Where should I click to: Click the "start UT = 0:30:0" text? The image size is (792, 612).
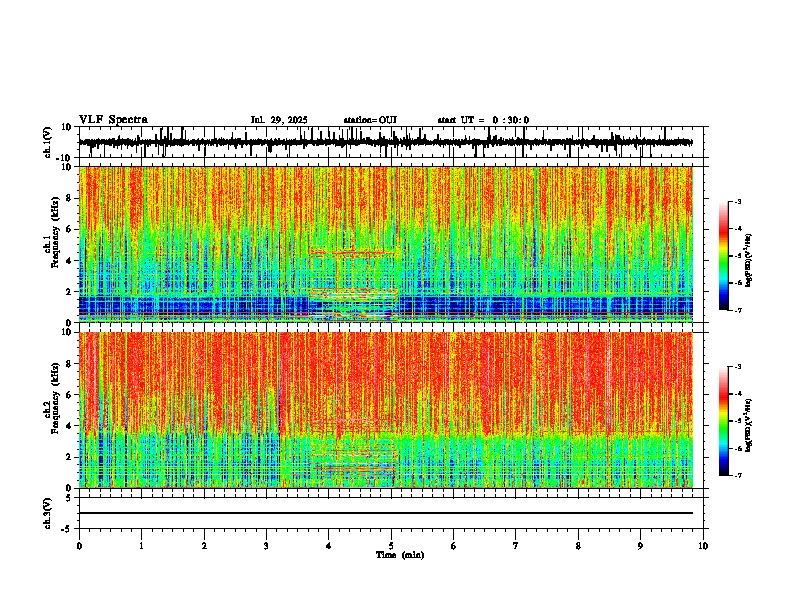[x=483, y=120]
